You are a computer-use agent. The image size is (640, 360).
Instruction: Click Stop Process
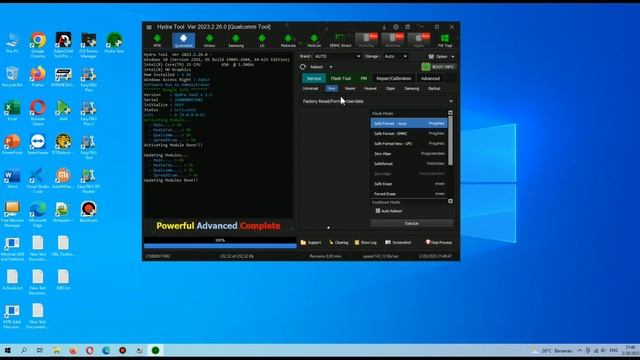pyautogui.click(x=439, y=242)
